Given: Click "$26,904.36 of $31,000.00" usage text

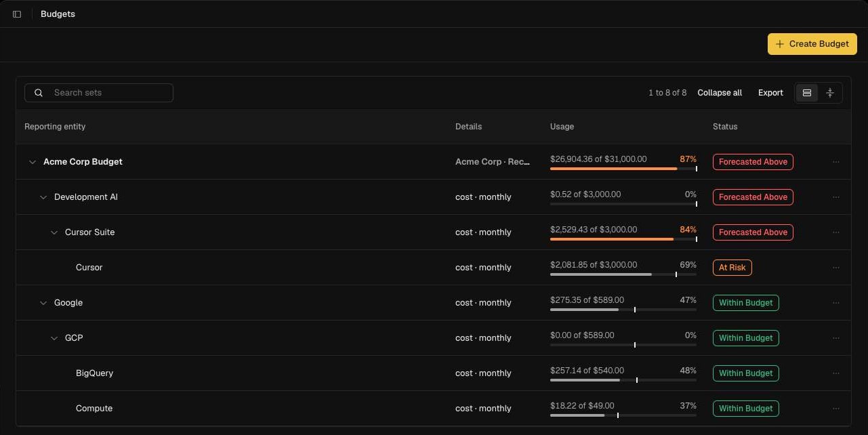Looking at the screenshot, I should click(x=598, y=159).
